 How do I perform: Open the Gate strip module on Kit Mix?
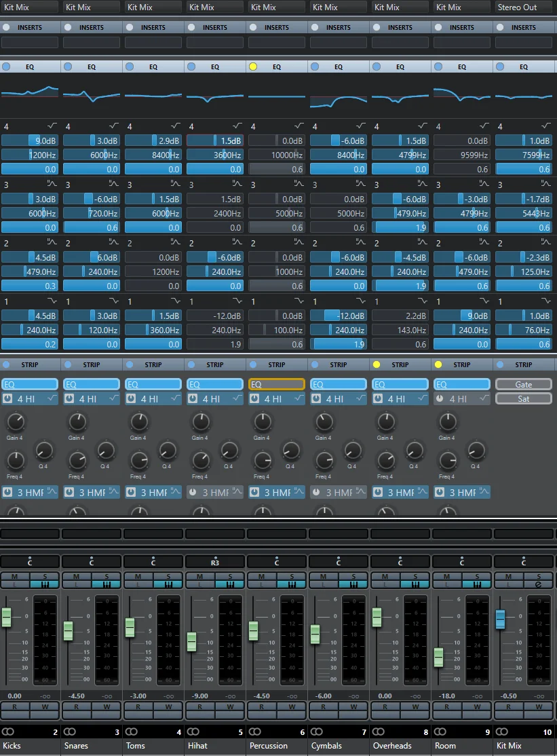pos(524,384)
